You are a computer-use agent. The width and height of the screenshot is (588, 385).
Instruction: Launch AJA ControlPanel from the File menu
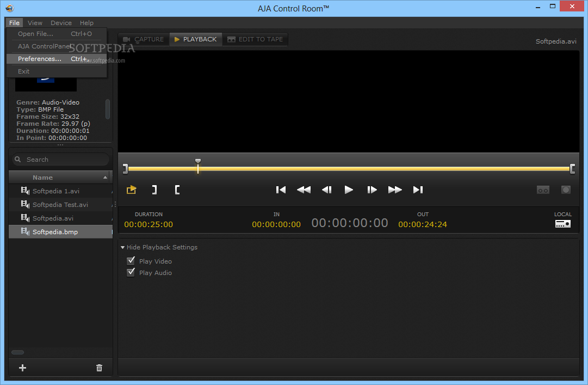pyautogui.click(x=57, y=46)
